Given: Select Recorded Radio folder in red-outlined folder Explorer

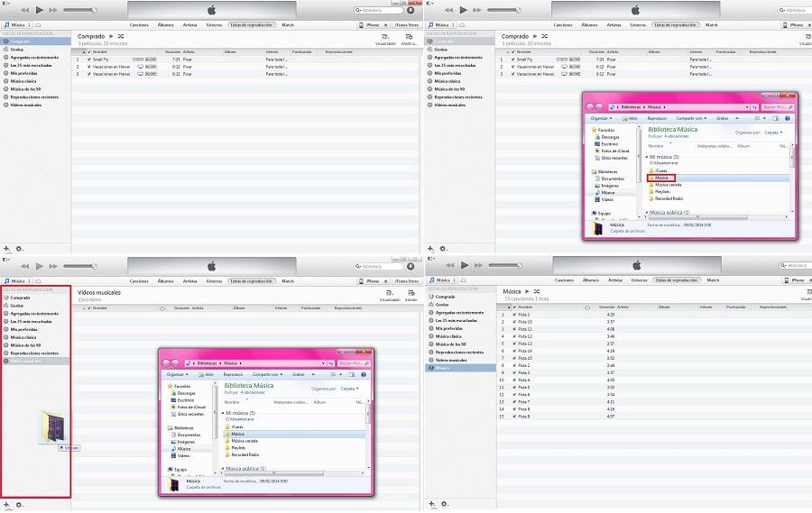Looking at the screenshot, I should (669, 198).
